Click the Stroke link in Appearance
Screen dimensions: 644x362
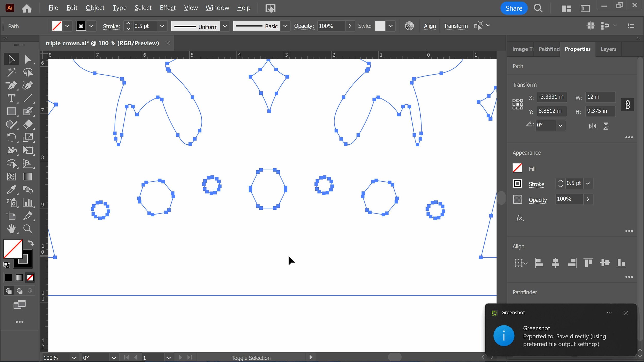click(536, 184)
